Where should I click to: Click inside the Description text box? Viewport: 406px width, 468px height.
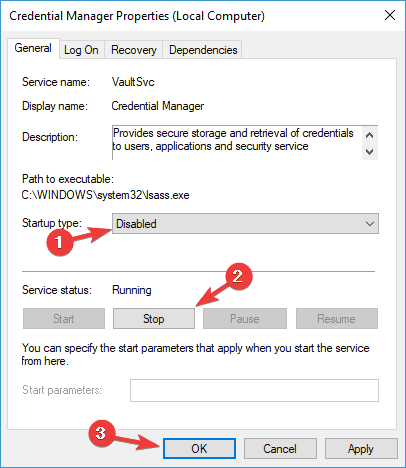pyautogui.click(x=237, y=143)
